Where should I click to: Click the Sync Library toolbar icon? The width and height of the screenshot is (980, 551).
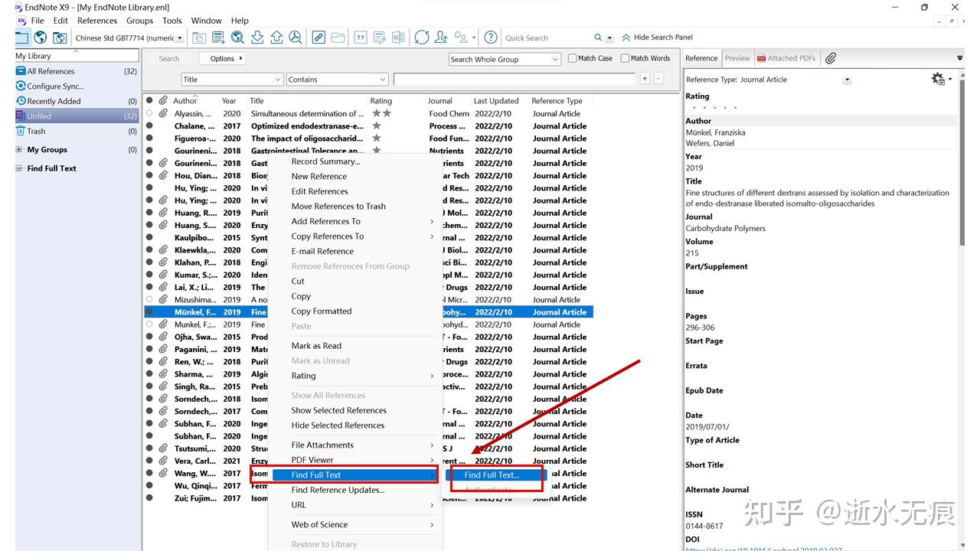click(421, 37)
